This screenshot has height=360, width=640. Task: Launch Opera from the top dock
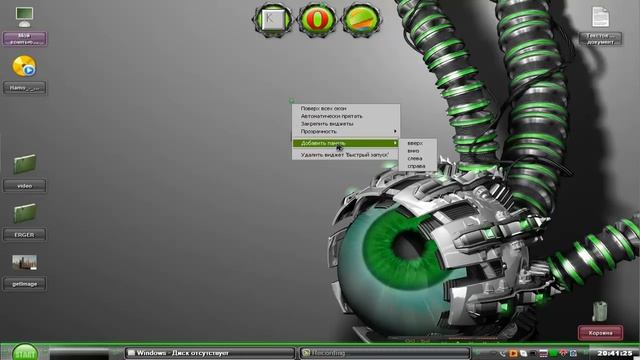(x=317, y=20)
